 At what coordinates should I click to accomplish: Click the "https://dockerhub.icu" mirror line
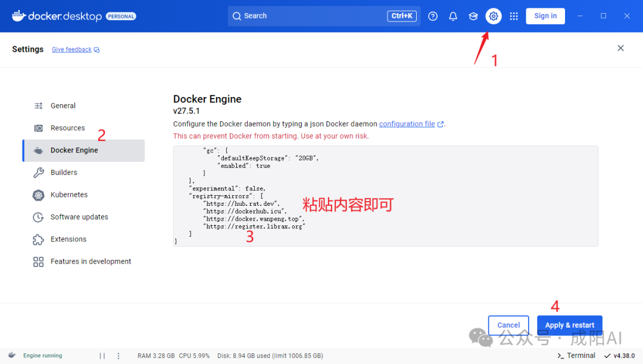pos(245,211)
